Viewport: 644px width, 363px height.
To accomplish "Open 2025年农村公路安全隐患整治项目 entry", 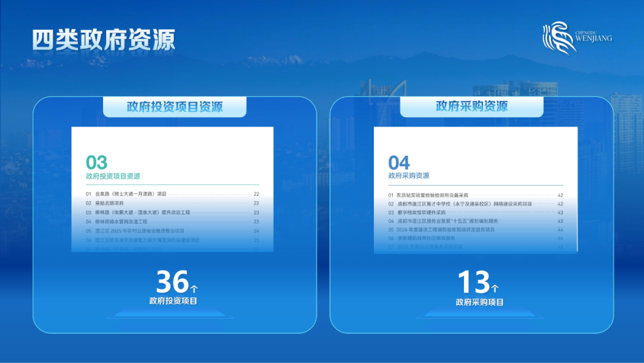I will tap(140, 230).
